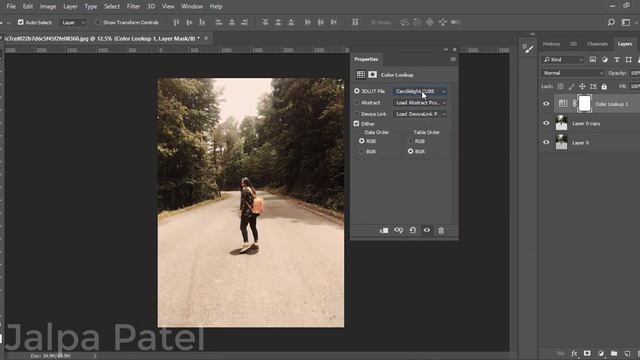
Task: Open the Auto-Select Layer dropdown
Action: click(73, 22)
